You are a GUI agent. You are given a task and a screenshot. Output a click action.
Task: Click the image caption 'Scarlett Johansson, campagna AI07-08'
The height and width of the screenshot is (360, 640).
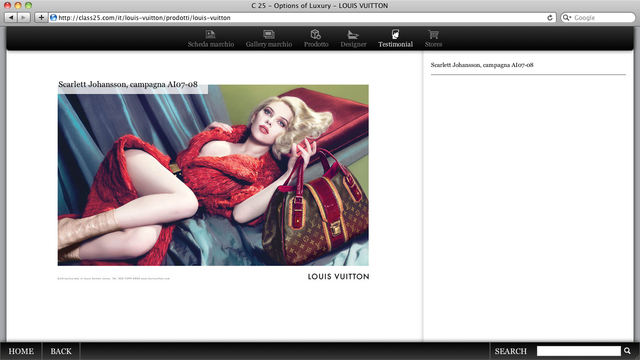coord(128,84)
